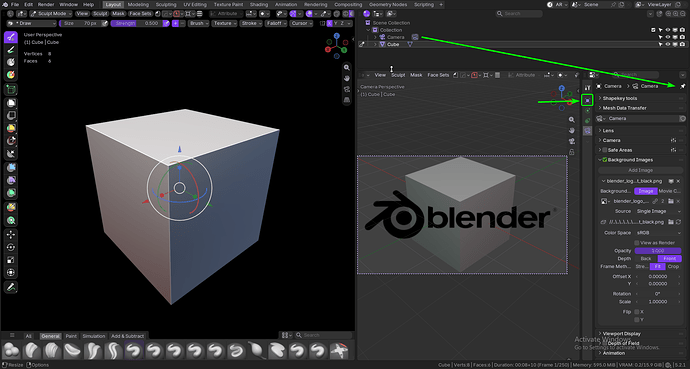
Task: Switch to the Modeling workspace tab
Action: (138, 4)
